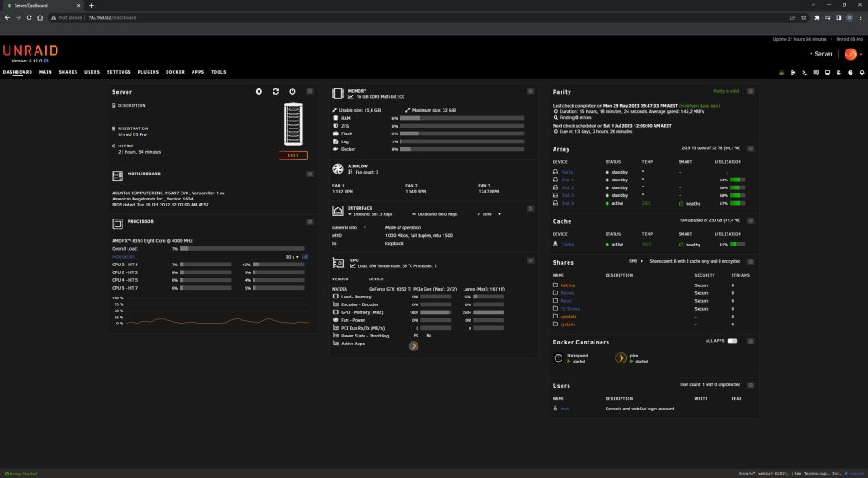Open the web terminal icon in the header
The width and height of the screenshot is (868, 478).
tap(805, 72)
